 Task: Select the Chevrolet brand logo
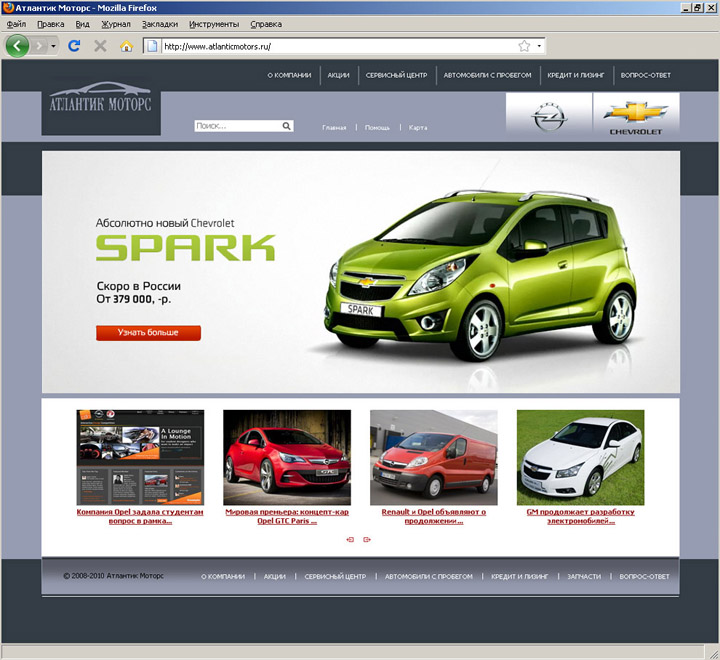636,116
